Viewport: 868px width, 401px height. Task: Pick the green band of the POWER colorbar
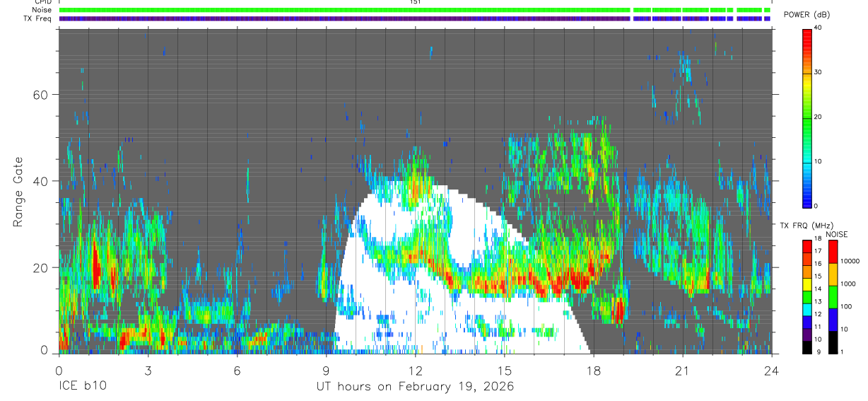pos(807,117)
